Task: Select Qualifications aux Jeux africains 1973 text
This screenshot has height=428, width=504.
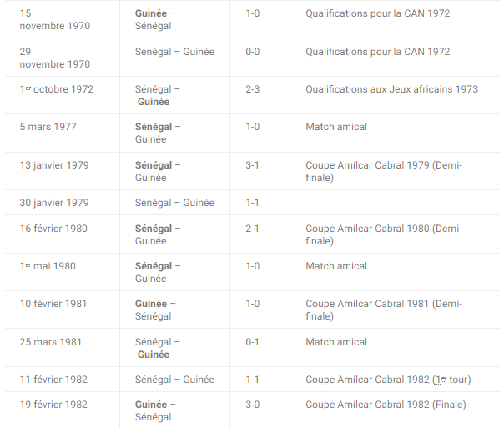Action: (391, 89)
